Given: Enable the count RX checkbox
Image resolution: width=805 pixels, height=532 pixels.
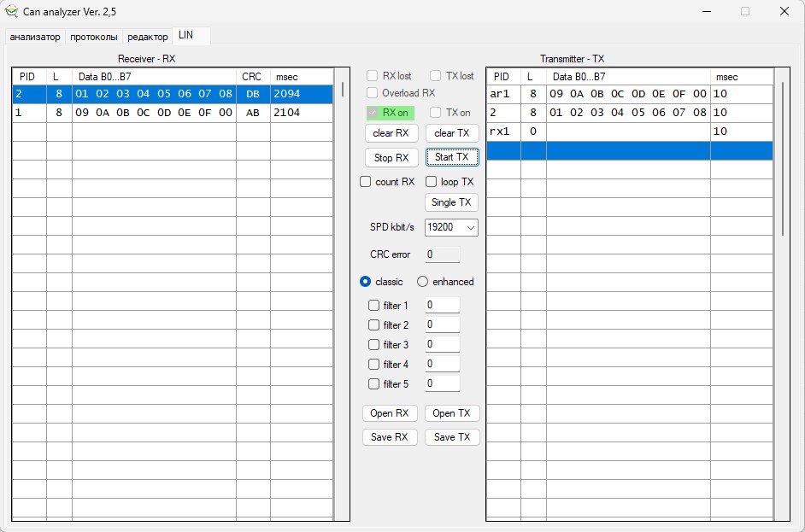Looking at the screenshot, I should 366,182.
